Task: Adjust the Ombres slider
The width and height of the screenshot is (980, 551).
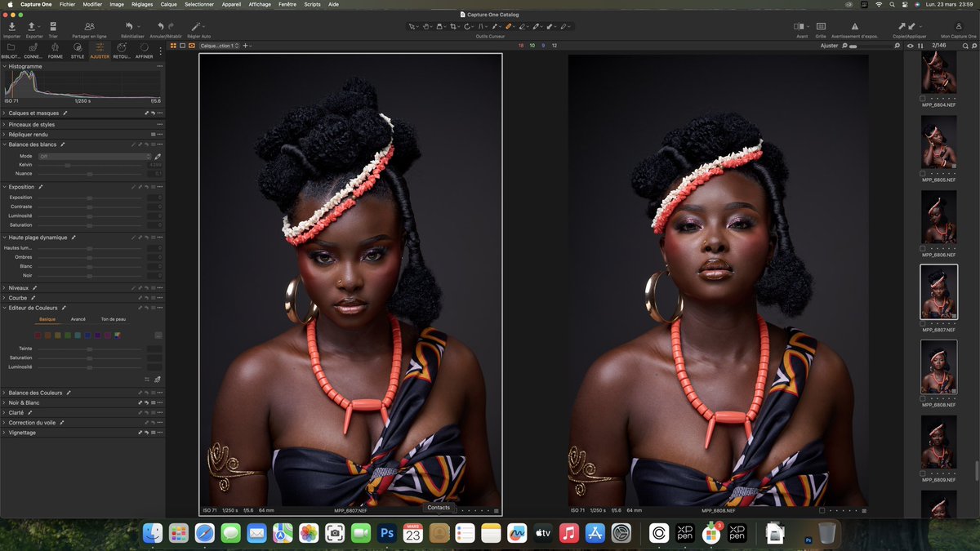Action: (x=90, y=257)
